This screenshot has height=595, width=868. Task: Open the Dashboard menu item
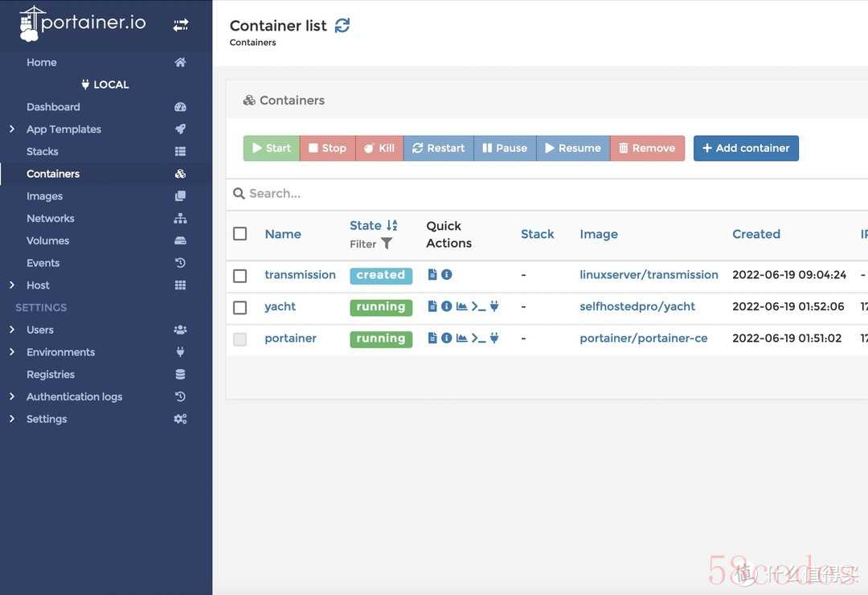(53, 107)
